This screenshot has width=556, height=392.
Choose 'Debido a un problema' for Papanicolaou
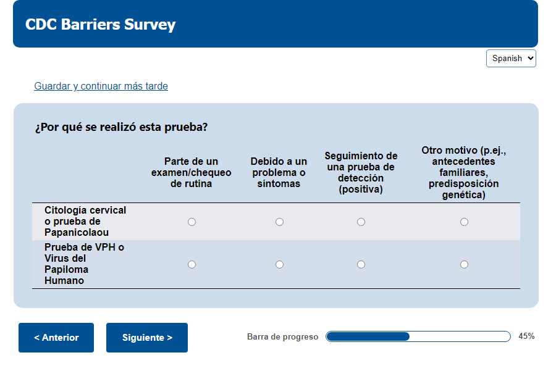pyautogui.click(x=279, y=222)
